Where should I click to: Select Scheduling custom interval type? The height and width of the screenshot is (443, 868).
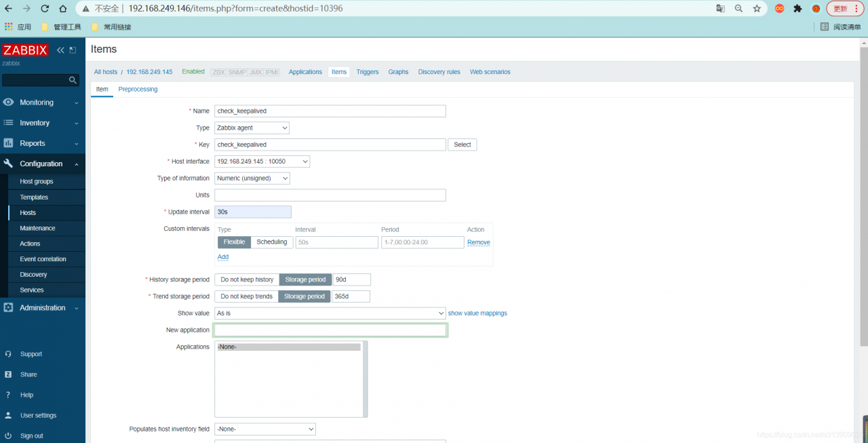272,242
